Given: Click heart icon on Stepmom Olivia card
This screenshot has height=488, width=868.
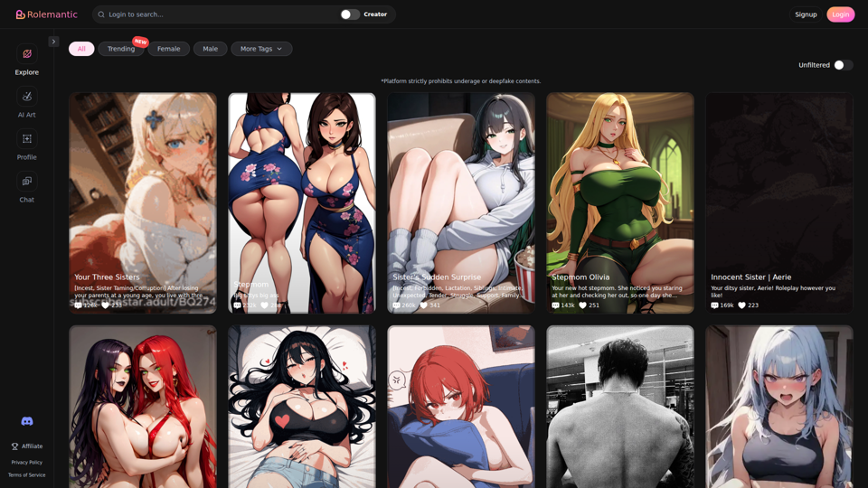Looking at the screenshot, I should (582, 305).
